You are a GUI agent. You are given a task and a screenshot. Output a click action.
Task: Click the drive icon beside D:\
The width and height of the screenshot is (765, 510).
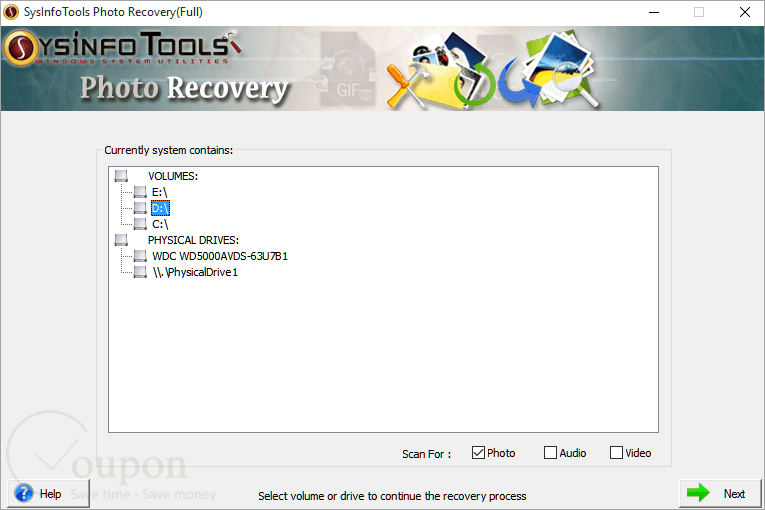(140, 208)
